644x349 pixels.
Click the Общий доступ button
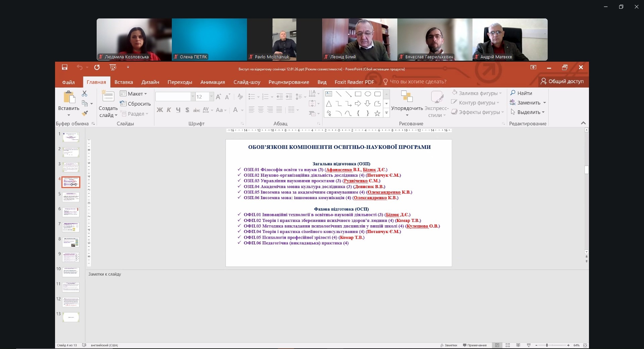(x=562, y=81)
